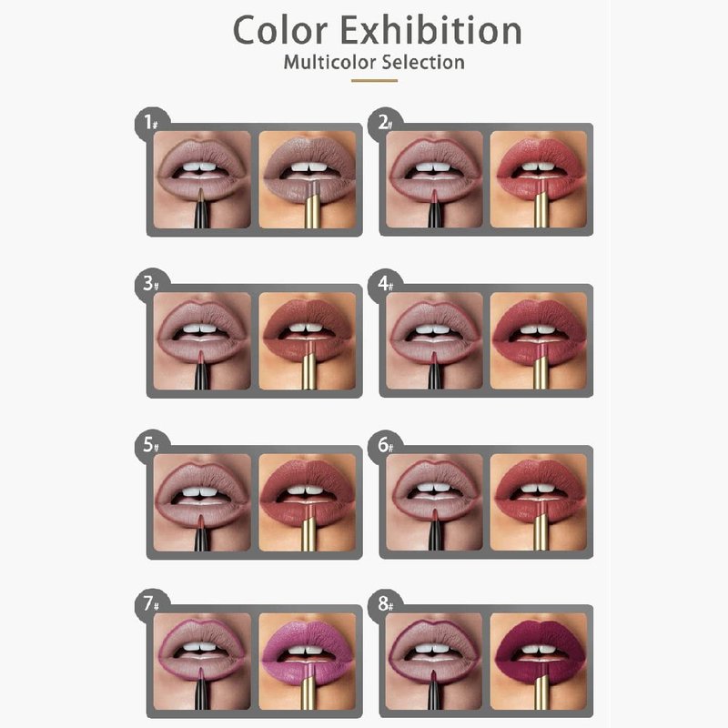
Task: Click the Multicolor Selection subtitle
Action: 374,62
